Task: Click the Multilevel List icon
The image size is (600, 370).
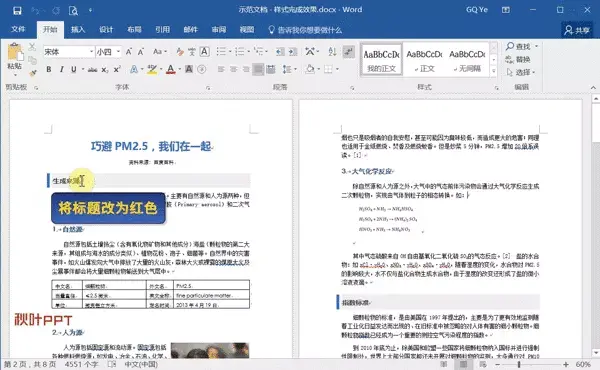Action: pos(259,52)
